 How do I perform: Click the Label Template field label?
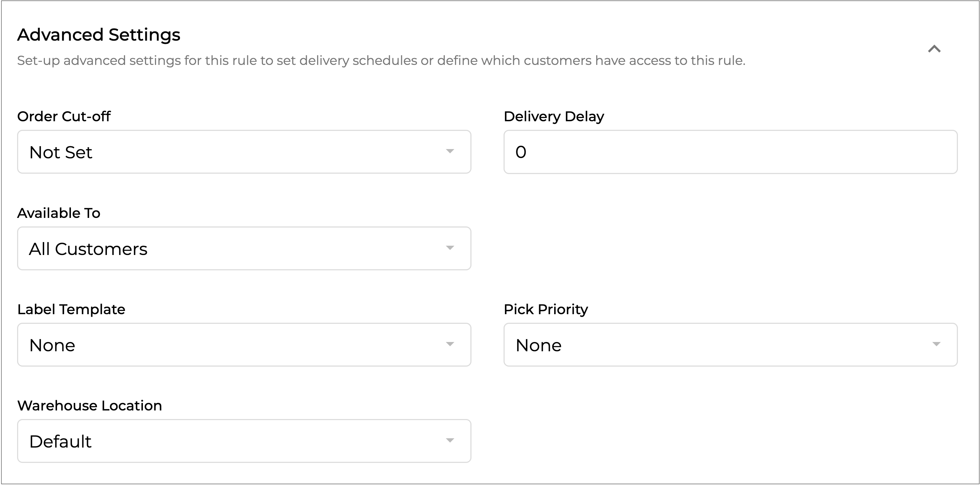click(71, 310)
